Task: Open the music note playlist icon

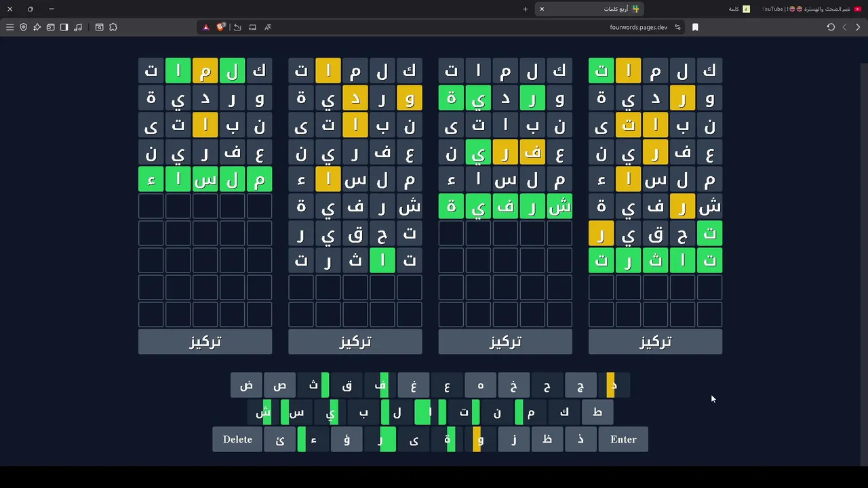Action: 78,27
